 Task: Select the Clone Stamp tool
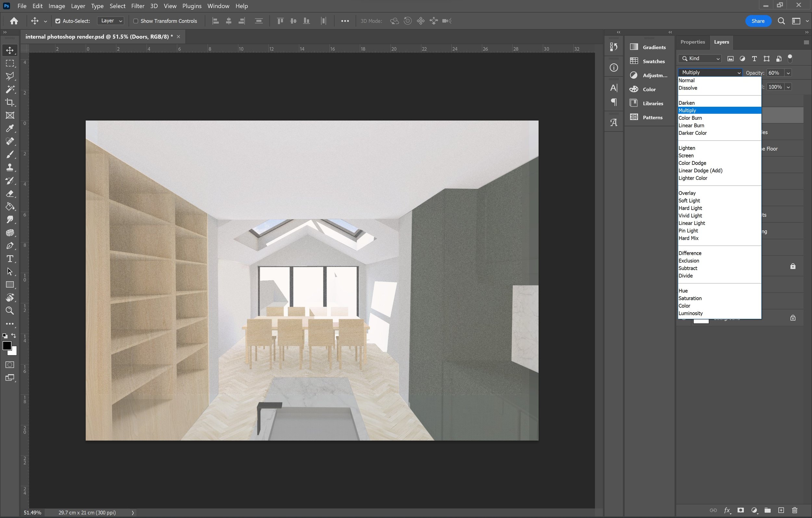tap(10, 167)
